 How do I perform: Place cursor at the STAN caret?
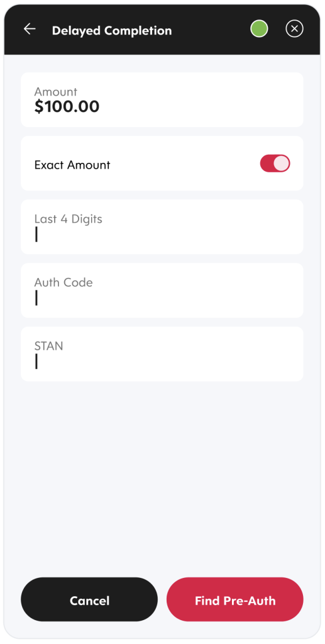(x=36, y=362)
